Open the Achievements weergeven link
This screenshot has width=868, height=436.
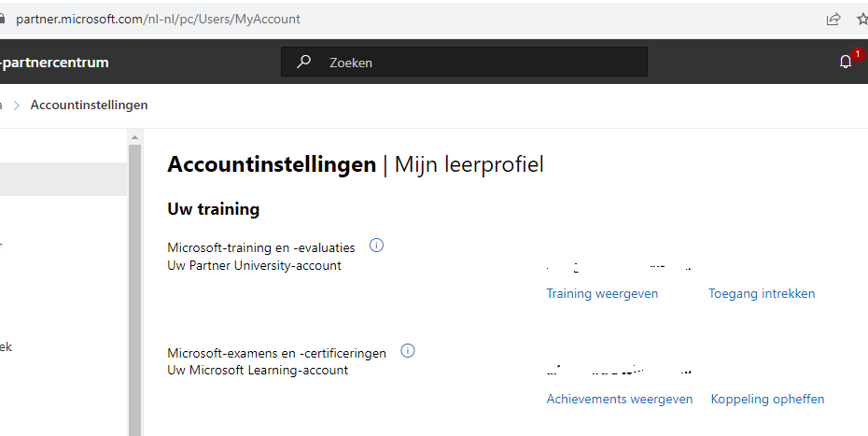click(620, 399)
